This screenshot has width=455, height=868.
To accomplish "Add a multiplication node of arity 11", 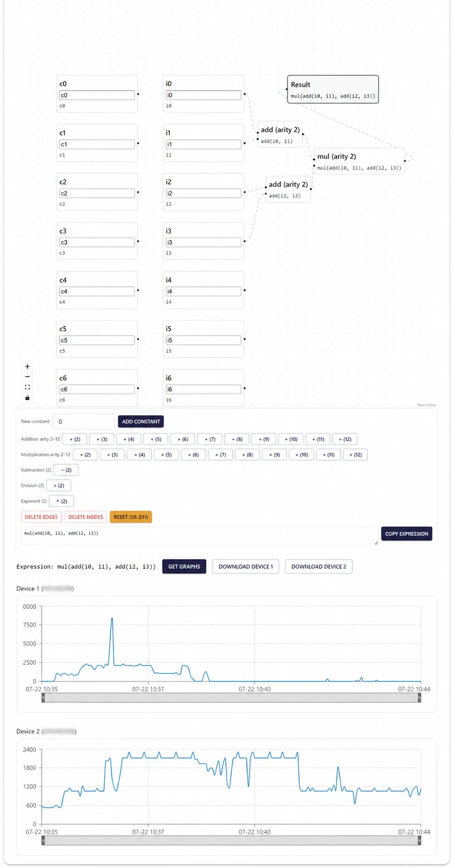I will click(x=329, y=455).
